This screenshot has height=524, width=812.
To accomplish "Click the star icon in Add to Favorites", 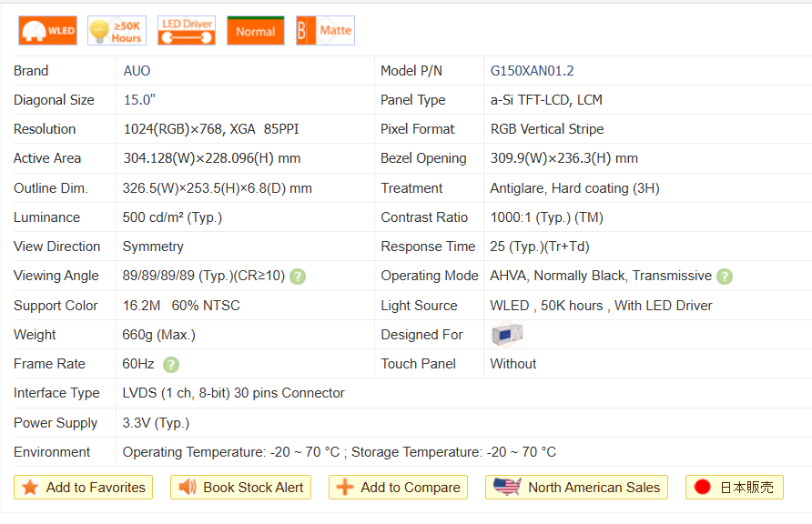I will [30, 488].
